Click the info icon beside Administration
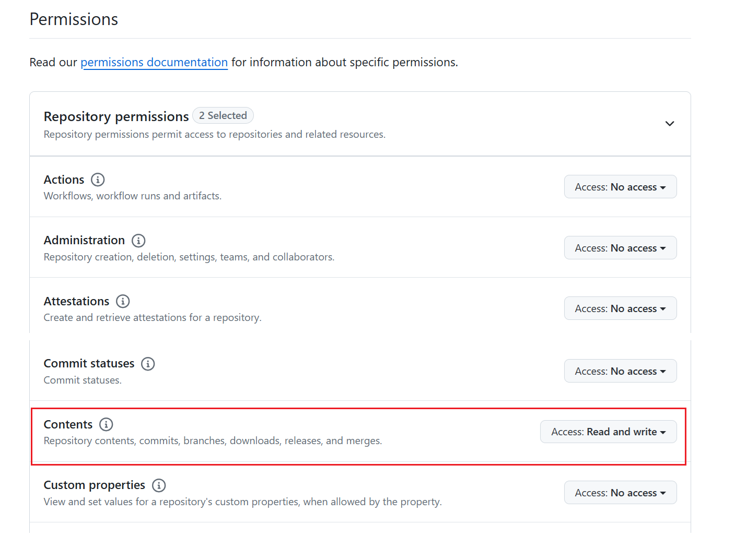The image size is (736, 560). tap(138, 241)
